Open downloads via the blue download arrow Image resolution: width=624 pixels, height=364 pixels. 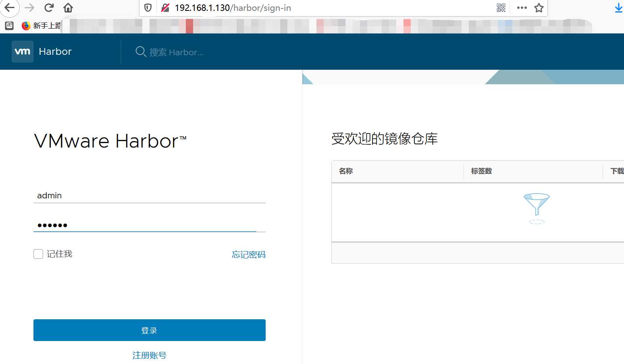click(618, 8)
